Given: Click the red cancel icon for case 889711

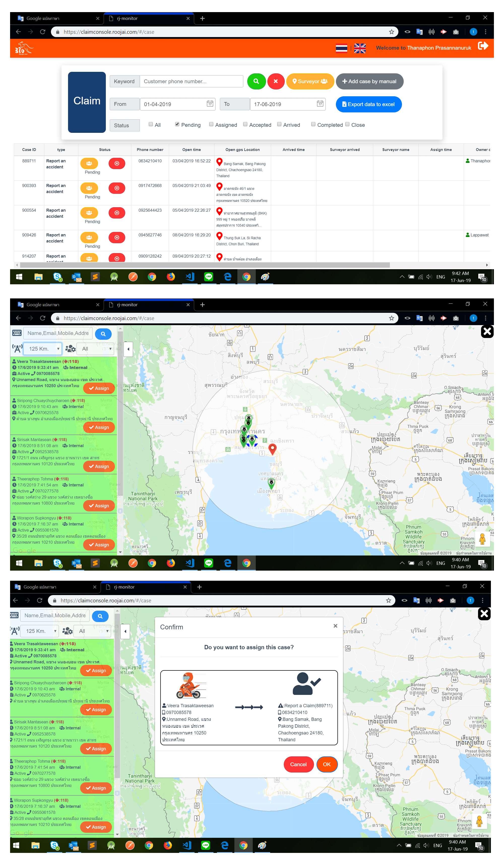Looking at the screenshot, I should point(117,163).
